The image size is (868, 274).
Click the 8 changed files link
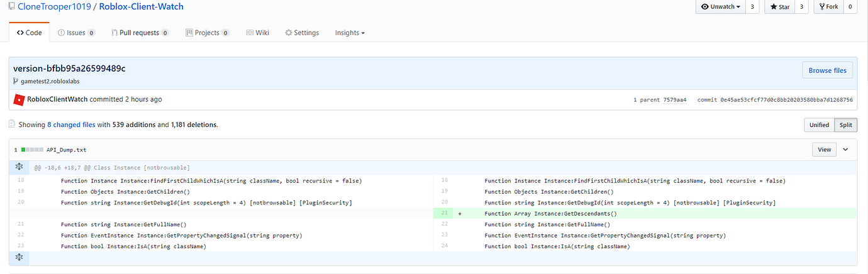71,125
